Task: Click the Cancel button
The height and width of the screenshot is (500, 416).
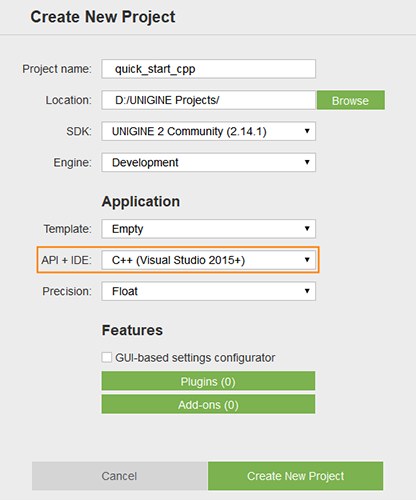Action: point(120,476)
